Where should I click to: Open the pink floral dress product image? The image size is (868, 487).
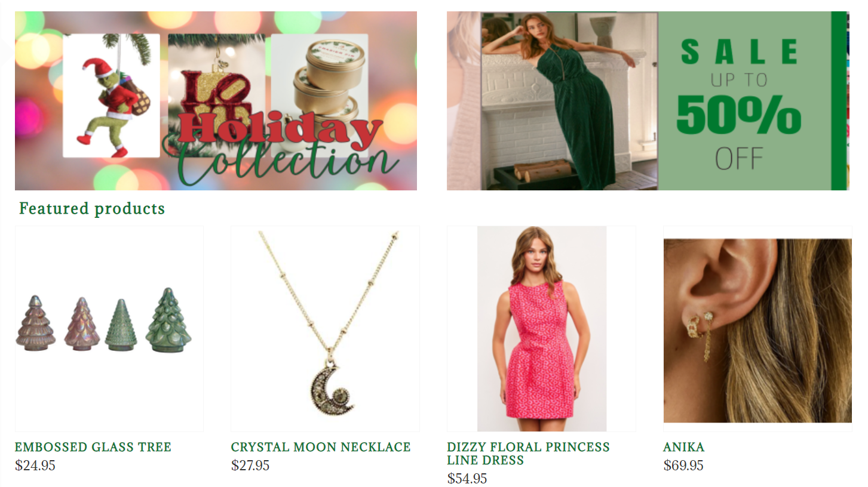(541, 329)
